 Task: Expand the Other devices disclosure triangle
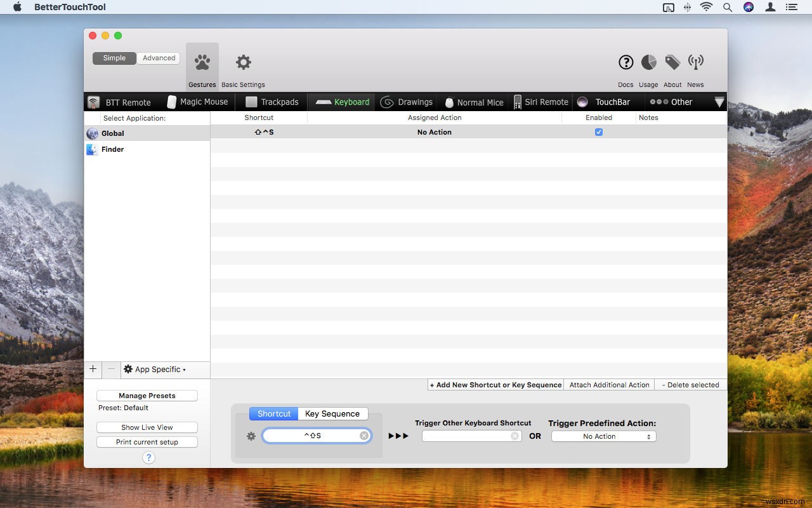tap(719, 102)
